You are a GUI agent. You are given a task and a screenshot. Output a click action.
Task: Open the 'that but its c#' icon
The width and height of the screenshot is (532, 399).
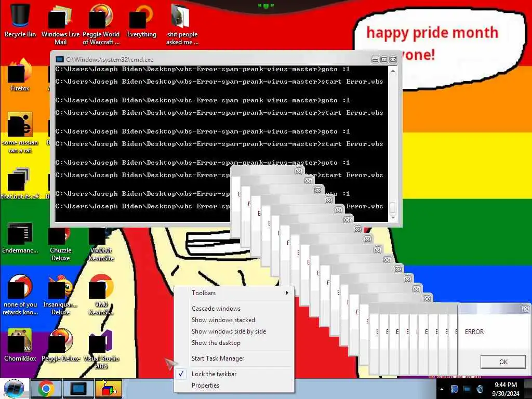pyautogui.click(x=20, y=183)
